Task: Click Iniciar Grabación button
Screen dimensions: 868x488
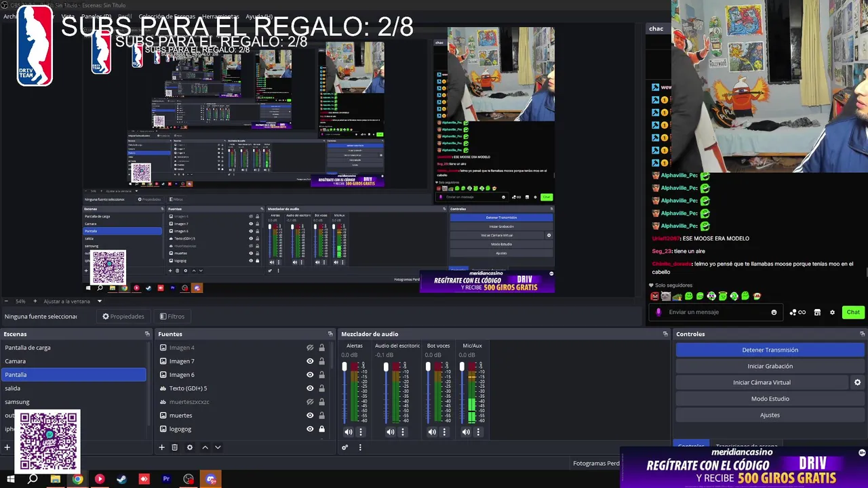Action: point(770,366)
